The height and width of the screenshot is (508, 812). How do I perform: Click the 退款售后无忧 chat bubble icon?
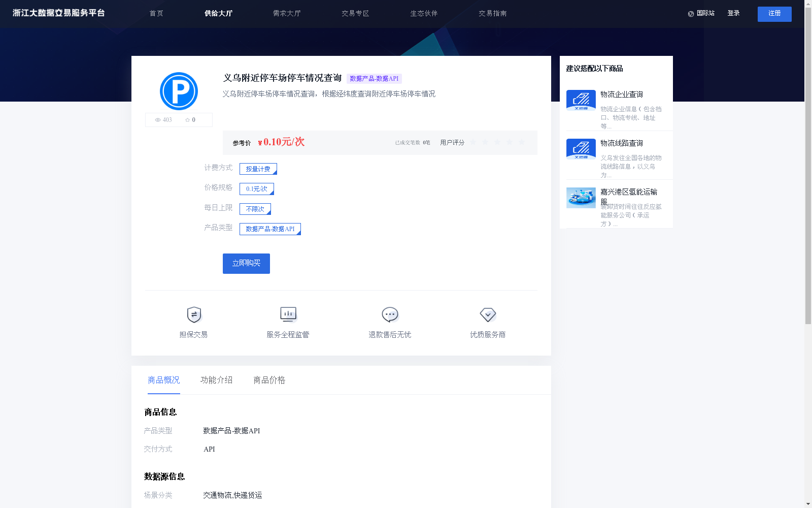tap(390, 315)
